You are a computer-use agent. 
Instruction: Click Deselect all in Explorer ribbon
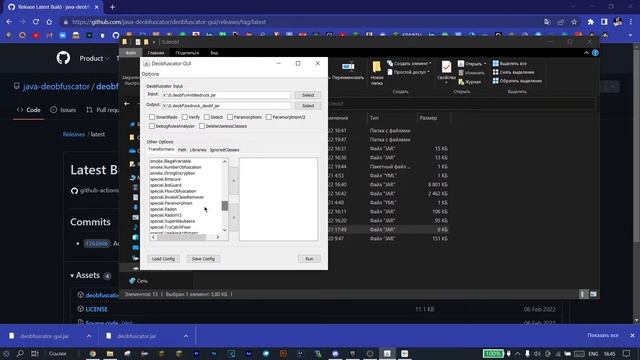(x=513, y=72)
